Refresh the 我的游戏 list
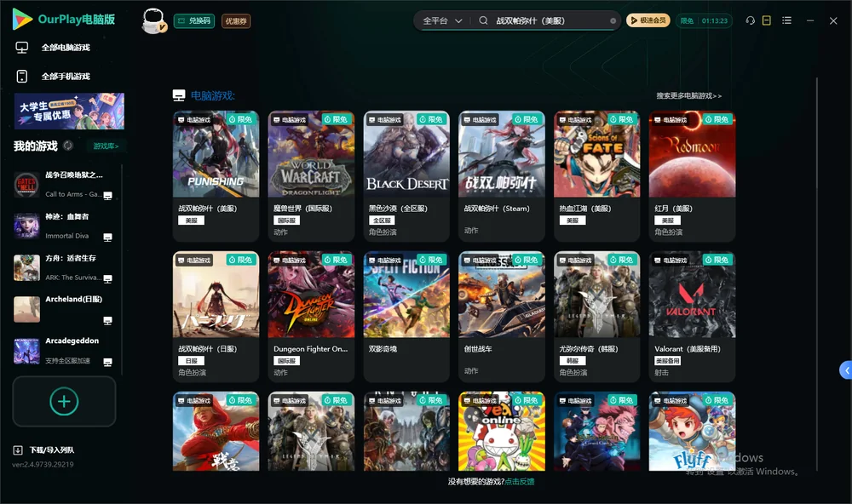Viewport: 852px width, 504px height. (68, 146)
